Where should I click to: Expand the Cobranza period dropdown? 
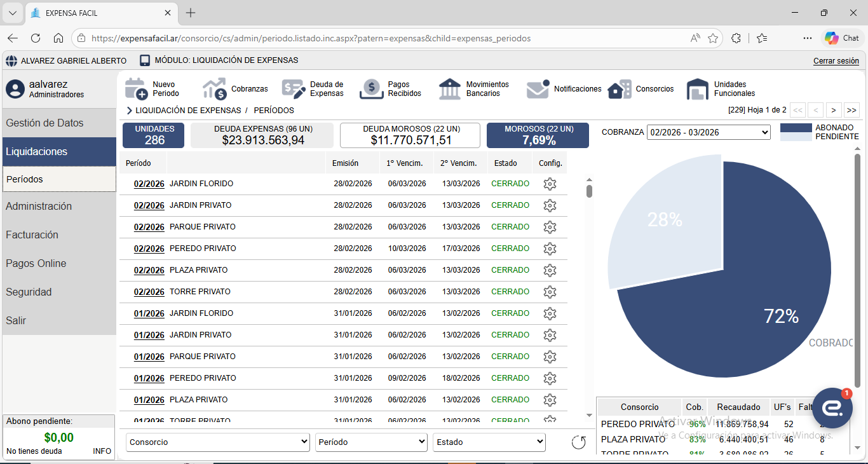pyautogui.click(x=709, y=132)
